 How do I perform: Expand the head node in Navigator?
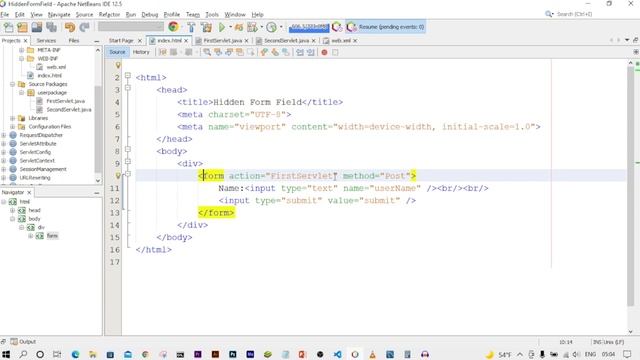(x=12, y=210)
